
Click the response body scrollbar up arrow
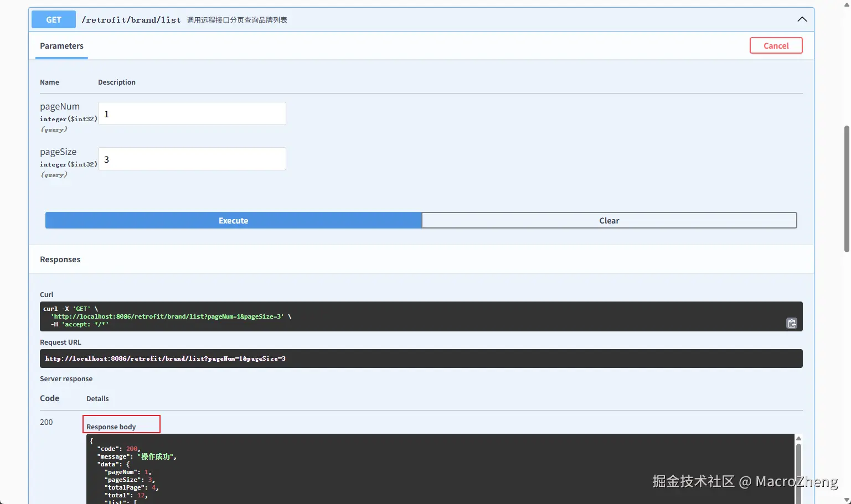tap(798, 439)
